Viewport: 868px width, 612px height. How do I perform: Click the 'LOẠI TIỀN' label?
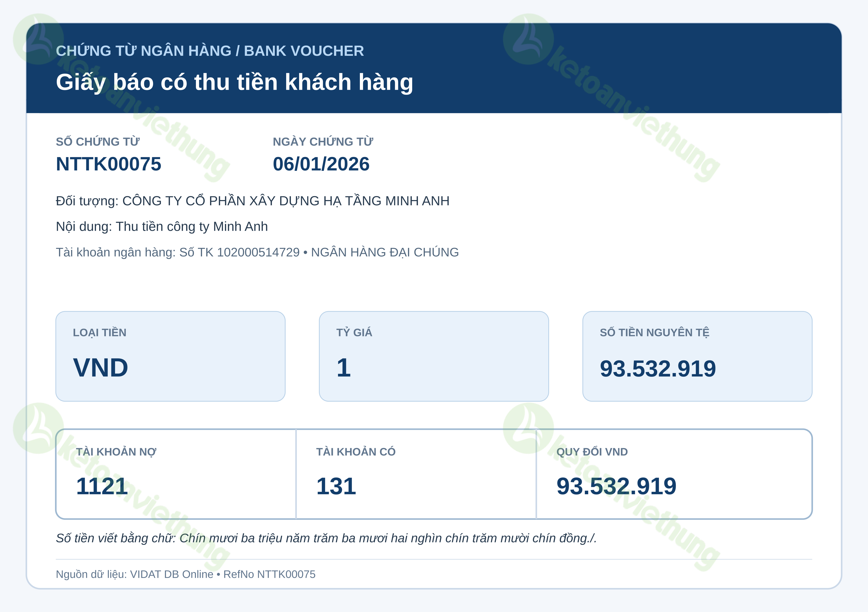[x=99, y=332]
